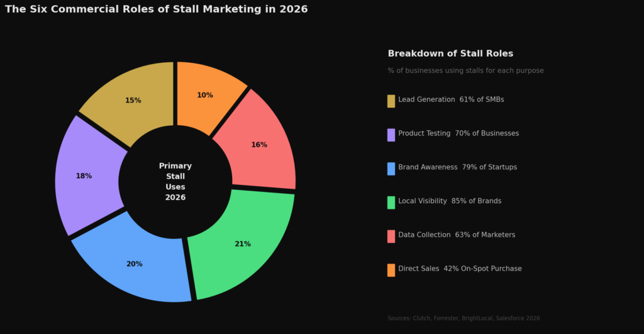Select the 10% orange donut slice
The height and width of the screenshot is (334, 644).
tap(205, 96)
